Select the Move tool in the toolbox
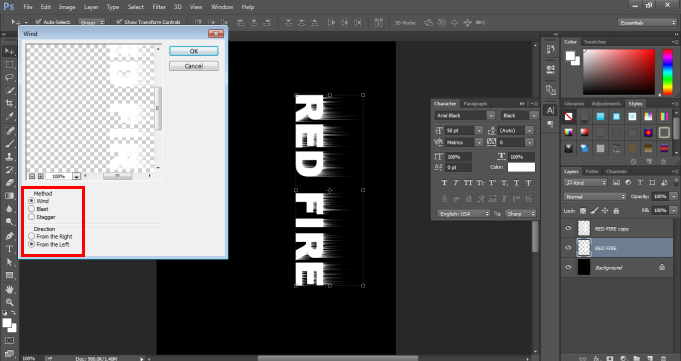This screenshot has width=681, height=361. click(9, 51)
